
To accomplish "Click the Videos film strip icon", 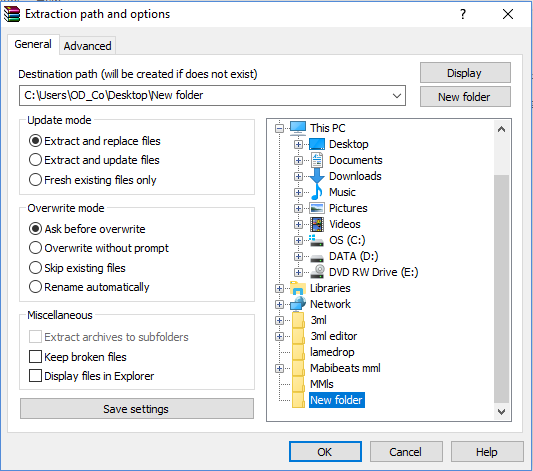I will (x=317, y=224).
